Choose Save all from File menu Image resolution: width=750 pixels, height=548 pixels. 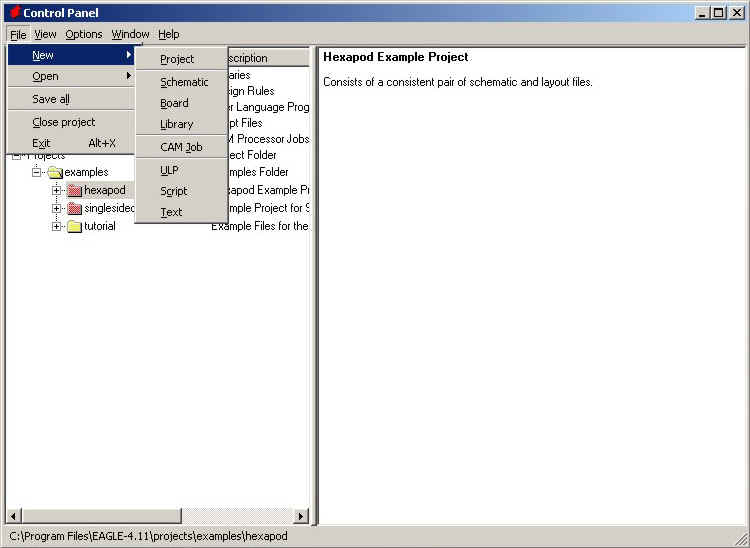(x=71, y=99)
